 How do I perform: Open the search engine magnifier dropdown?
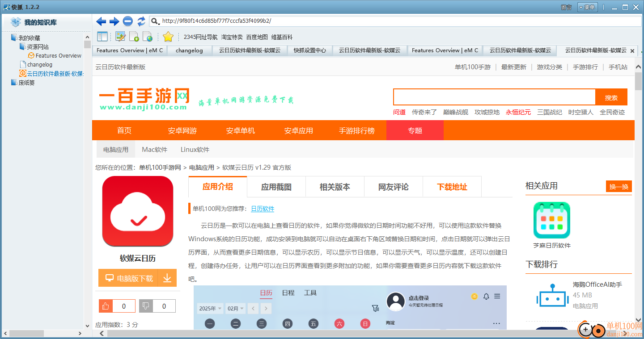155,21
